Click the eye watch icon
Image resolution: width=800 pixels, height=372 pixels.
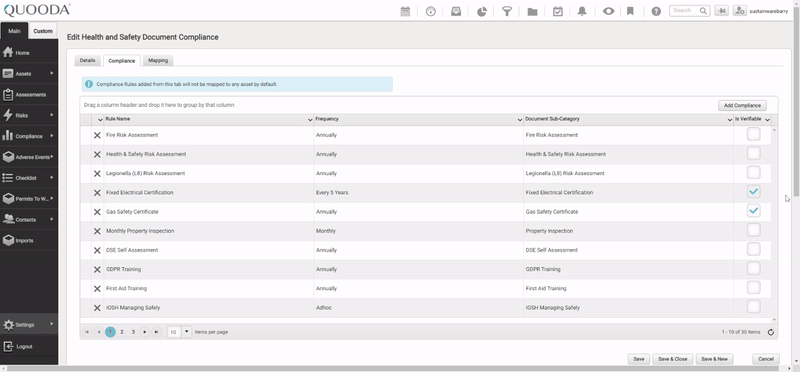click(608, 11)
